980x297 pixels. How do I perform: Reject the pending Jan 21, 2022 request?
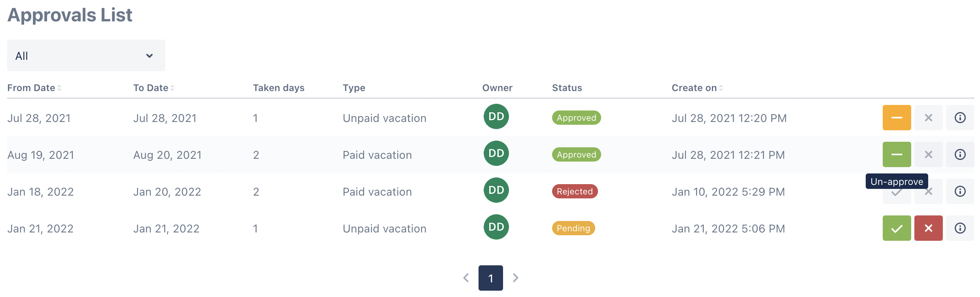coord(928,228)
